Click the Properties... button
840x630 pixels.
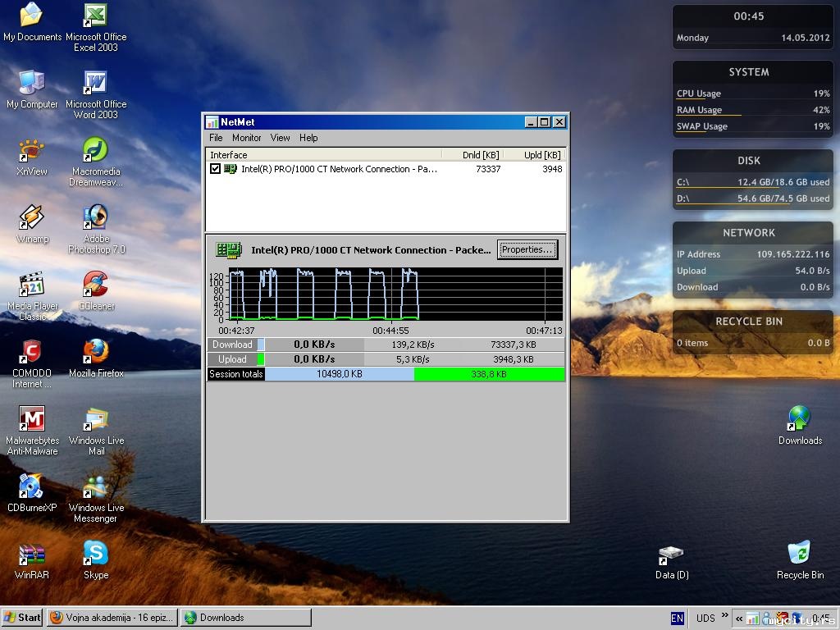coord(527,249)
